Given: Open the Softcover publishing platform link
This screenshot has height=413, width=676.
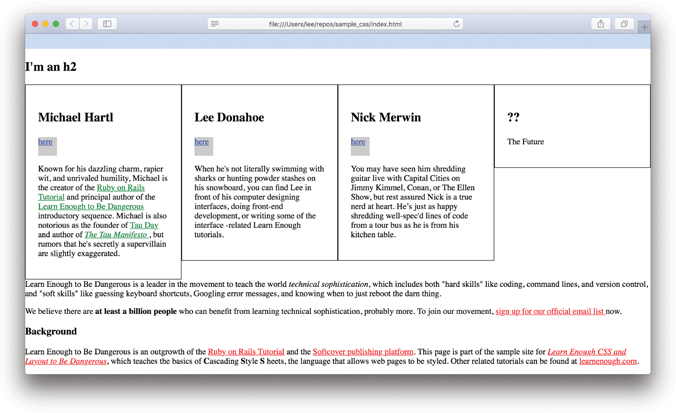Looking at the screenshot, I should tap(363, 352).
